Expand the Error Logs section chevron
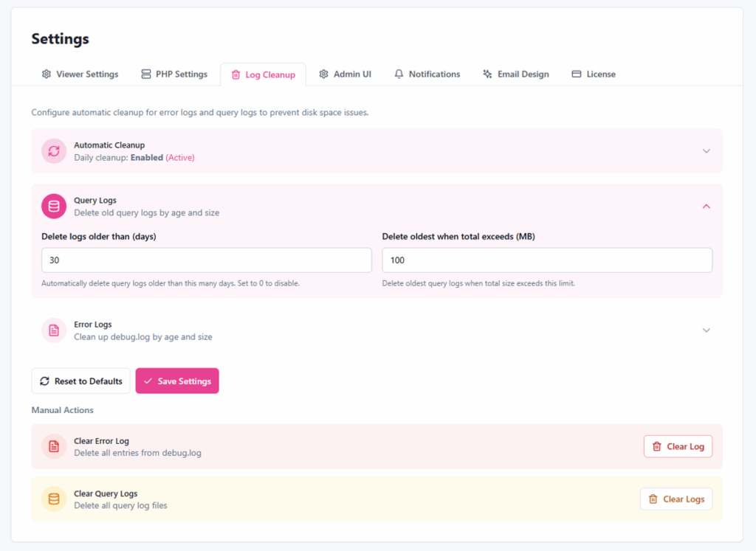 click(x=706, y=330)
